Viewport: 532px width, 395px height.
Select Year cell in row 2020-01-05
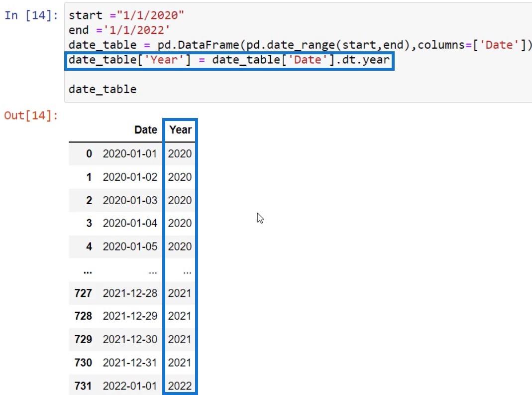click(x=180, y=246)
